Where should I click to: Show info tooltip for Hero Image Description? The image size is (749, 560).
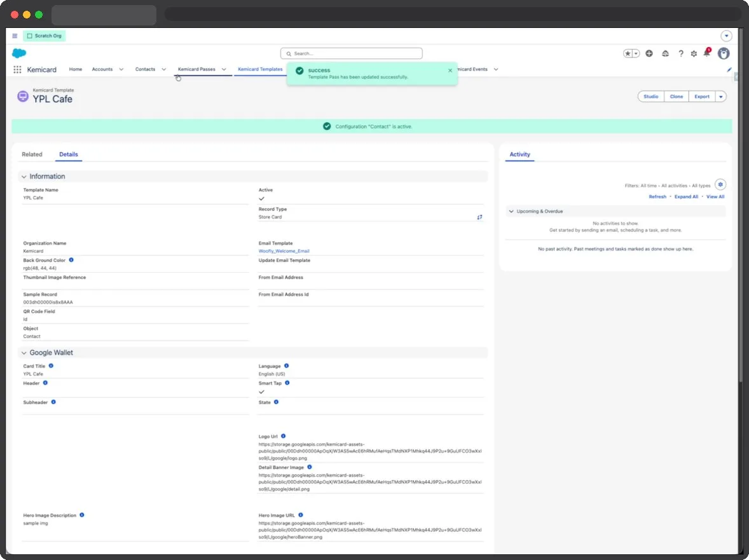82,515
